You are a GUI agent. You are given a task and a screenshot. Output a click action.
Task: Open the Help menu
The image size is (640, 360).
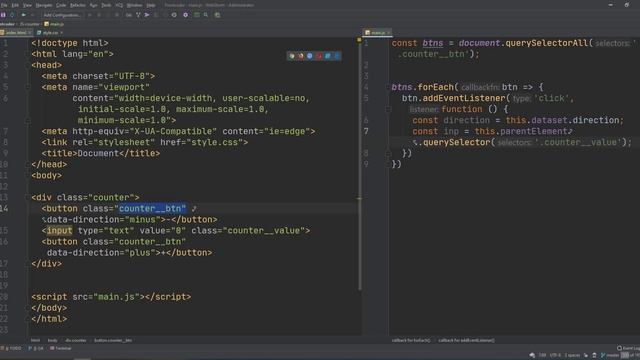pos(151,5)
